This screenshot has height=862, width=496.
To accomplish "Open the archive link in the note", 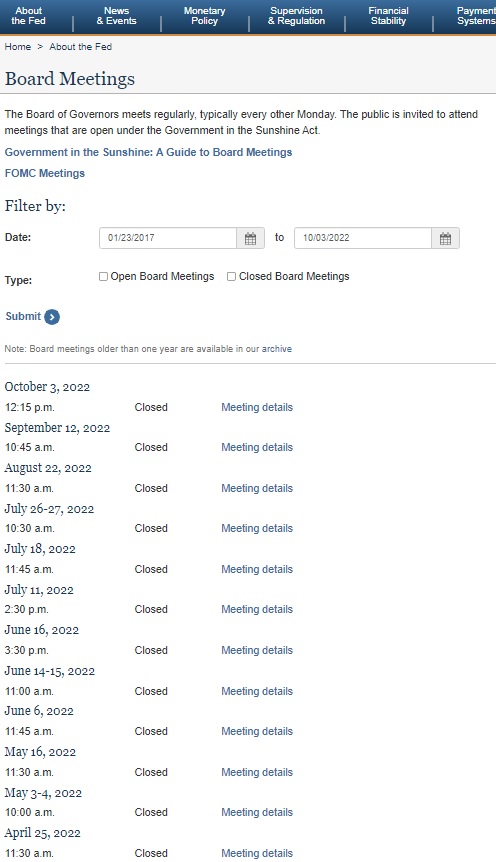I will pos(277,349).
